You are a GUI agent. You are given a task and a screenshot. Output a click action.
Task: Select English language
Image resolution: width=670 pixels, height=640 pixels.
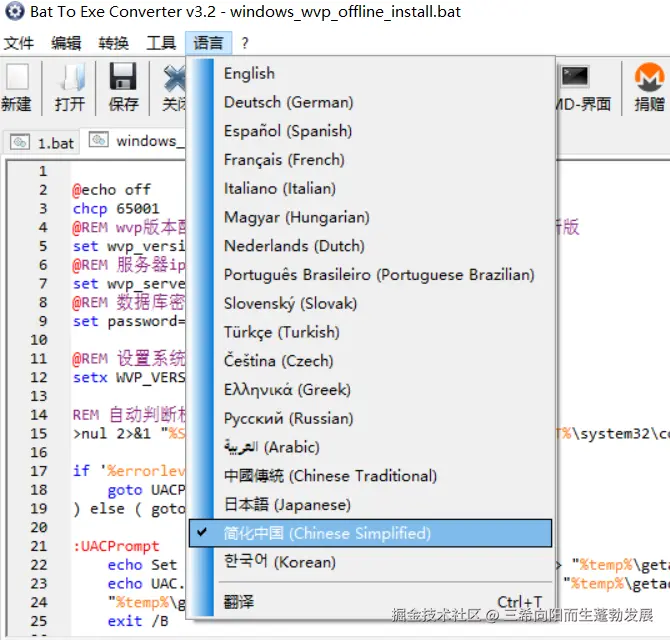[370, 73]
